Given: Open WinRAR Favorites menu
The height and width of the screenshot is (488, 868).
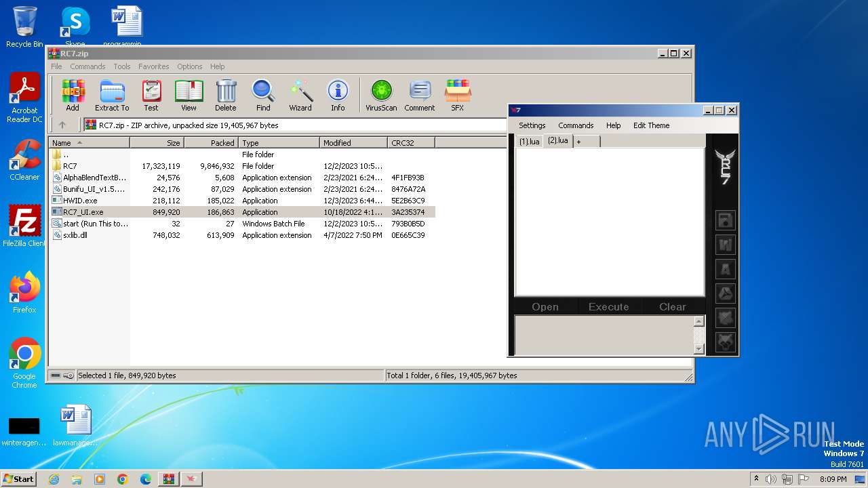Looking at the screenshot, I should (x=154, y=66).
